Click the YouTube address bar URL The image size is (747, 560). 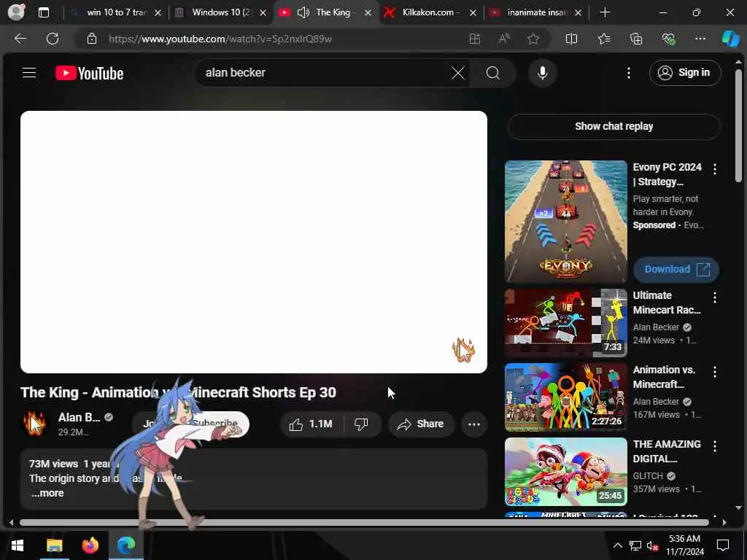tap(220, 39)
